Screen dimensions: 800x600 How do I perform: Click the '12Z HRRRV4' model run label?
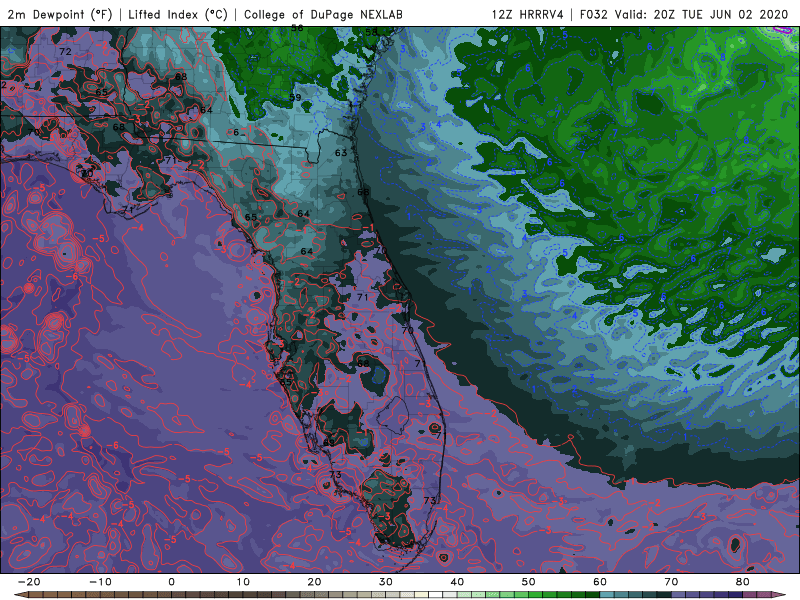click(528, 14)
